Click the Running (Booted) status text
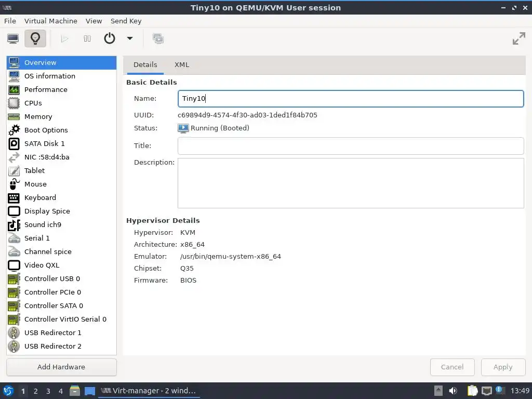Image resolution: width=532 pixels, height=399 pixels. pos(220,128)
